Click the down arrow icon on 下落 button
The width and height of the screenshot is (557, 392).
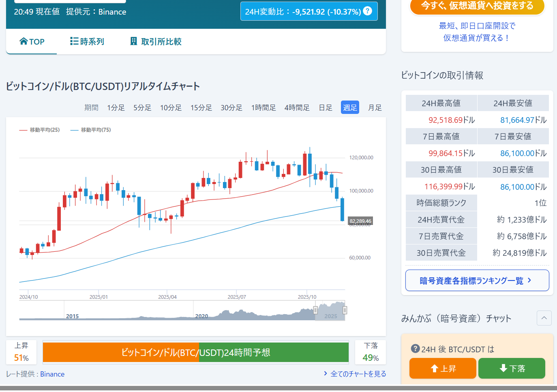(503, 368)
